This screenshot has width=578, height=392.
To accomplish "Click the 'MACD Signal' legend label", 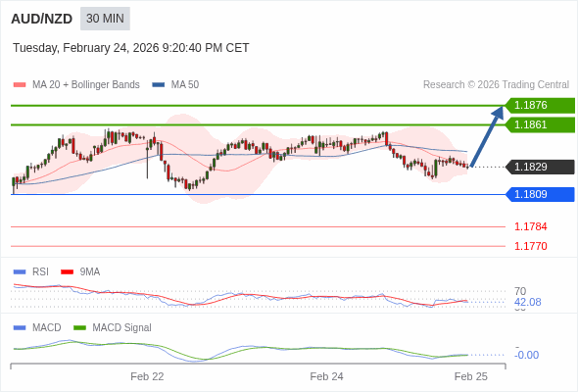I will pos(121,328).
